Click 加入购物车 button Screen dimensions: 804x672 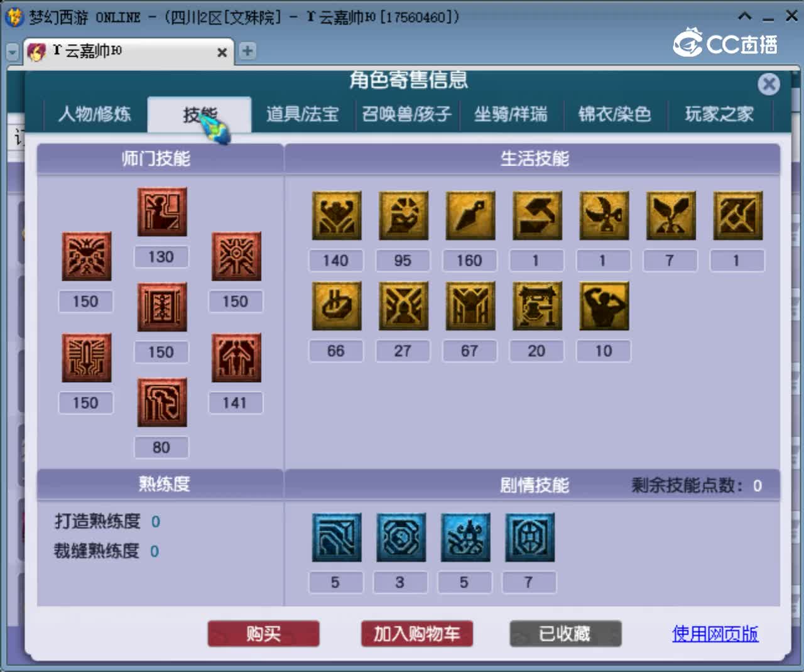point(417,634)
